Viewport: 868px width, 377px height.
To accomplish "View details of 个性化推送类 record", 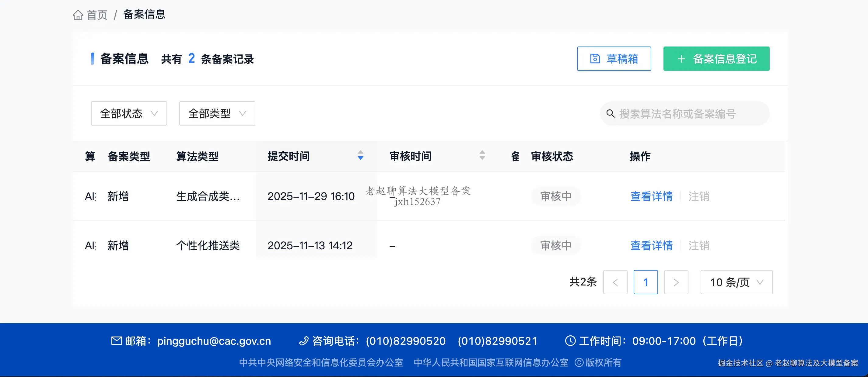I will pos(651,245).
